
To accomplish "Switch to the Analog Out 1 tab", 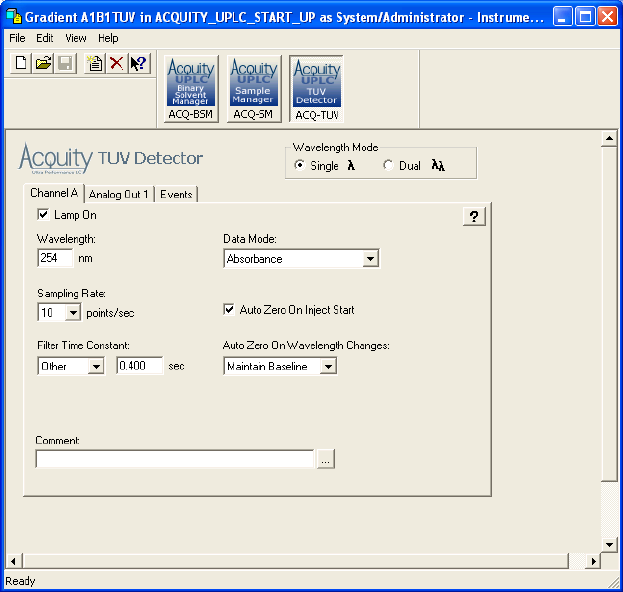I will [119, 194].
